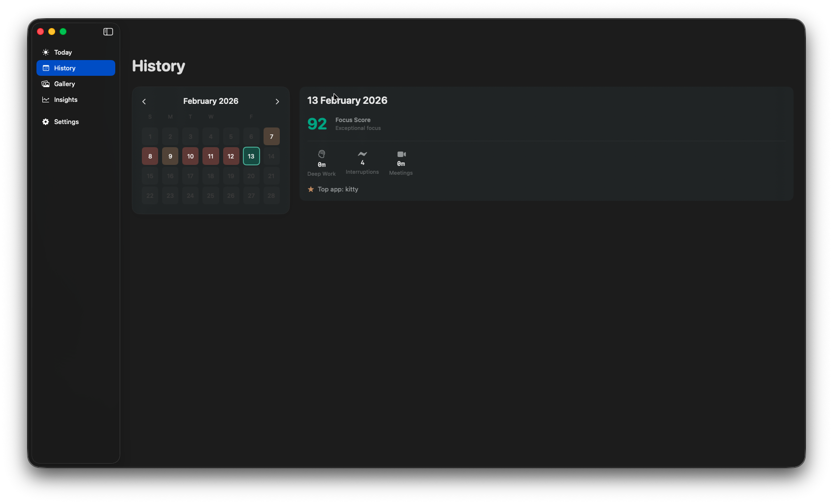
Task: Go to previous month with left chevron
Action: click(x=144, y=101)
